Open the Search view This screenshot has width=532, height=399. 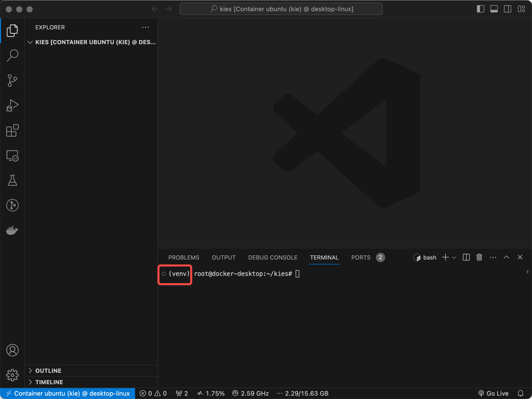coord(12,55)
